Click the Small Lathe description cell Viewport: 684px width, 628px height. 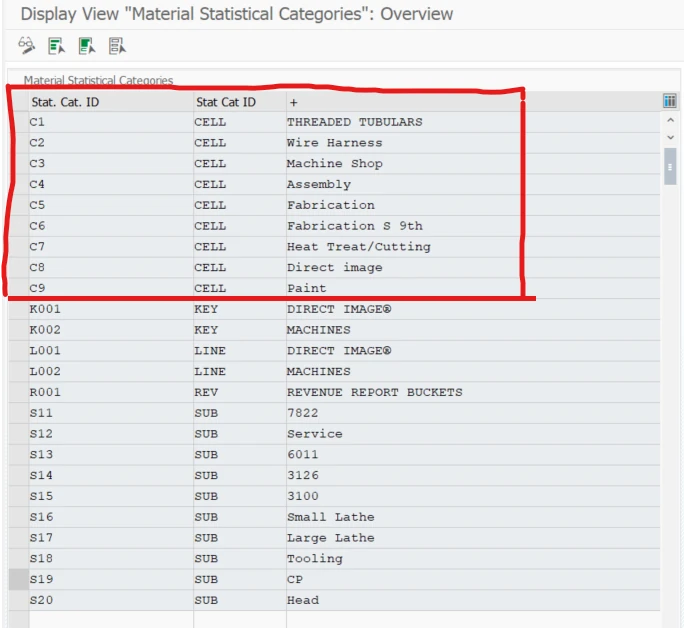click(473, 517)
